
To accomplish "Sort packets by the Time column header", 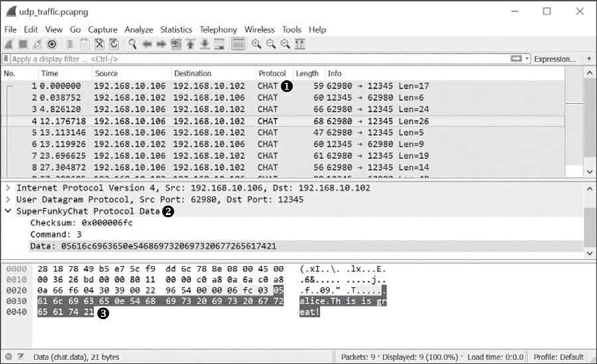I will point(65,74).
